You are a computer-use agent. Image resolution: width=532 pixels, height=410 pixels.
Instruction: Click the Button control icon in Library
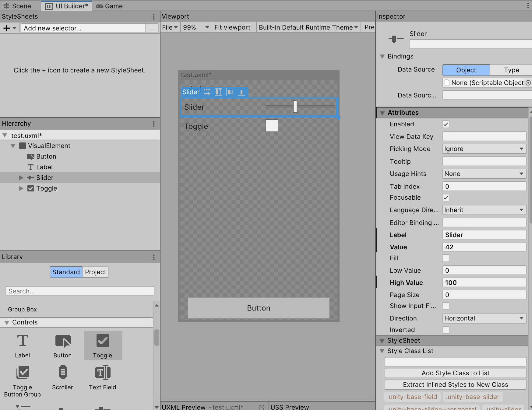coord(63,341)
